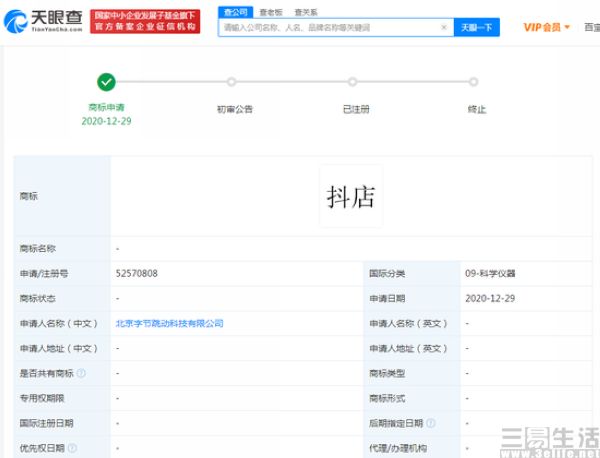
Task: Click the 商标名称 label
Action: click(x=38, y=248)
